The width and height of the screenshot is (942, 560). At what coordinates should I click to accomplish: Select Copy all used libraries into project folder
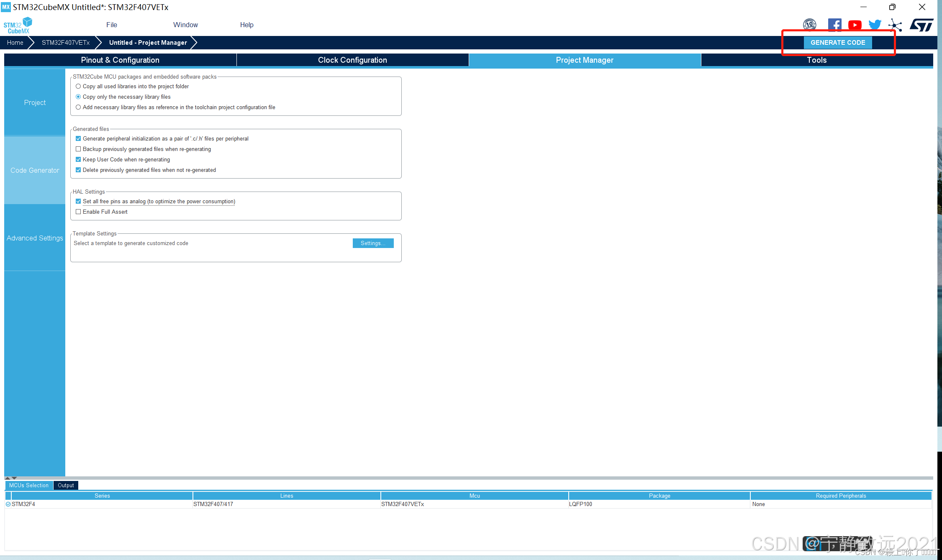(x=78, y=87)
